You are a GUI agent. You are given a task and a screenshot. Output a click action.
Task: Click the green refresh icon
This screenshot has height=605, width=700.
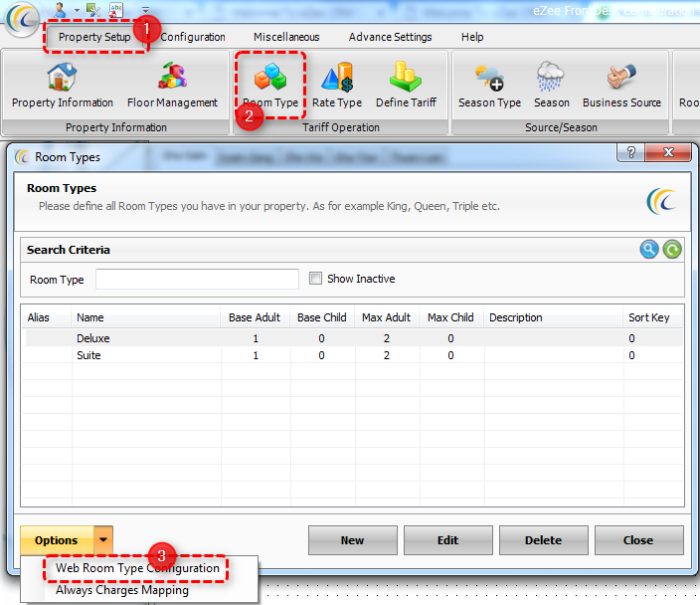672,250
